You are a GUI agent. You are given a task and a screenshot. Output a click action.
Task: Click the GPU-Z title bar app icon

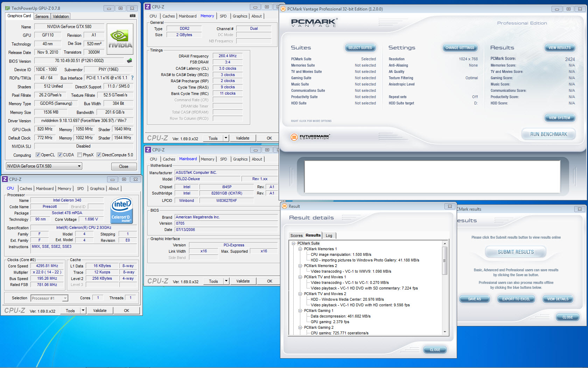pyautogui.click(x=7, y=8)
